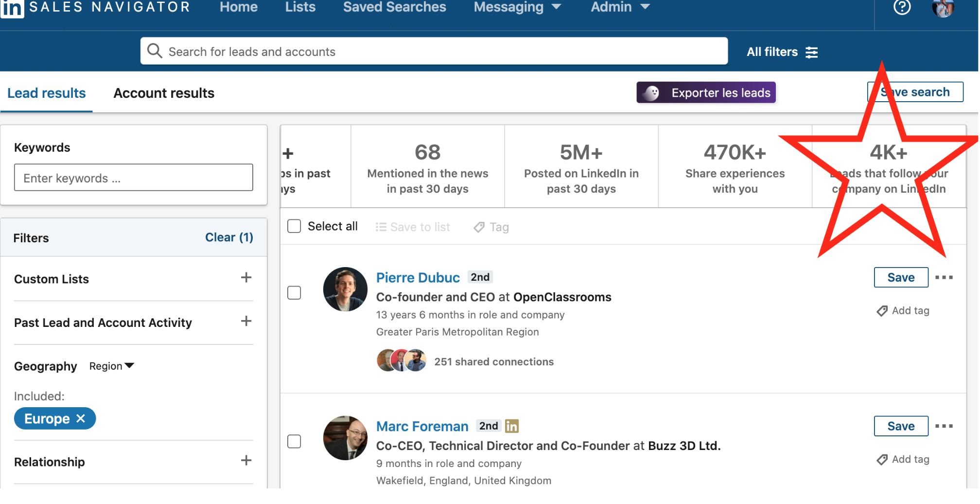
Task: Focus the Enter keywords input
Action: [x=133, y=178]
